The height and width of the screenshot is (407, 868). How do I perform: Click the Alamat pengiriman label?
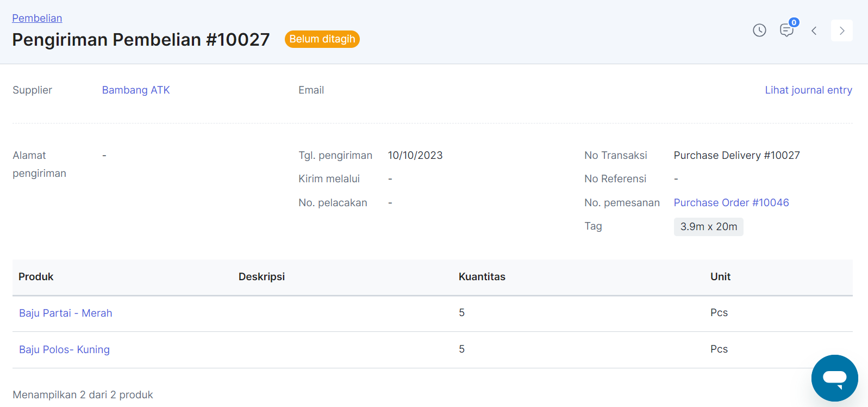click(x=39, y=164)
